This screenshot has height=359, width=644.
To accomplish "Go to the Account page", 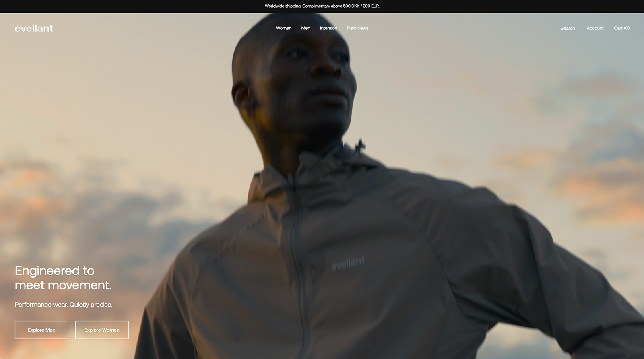I will (x=595, y=28).
